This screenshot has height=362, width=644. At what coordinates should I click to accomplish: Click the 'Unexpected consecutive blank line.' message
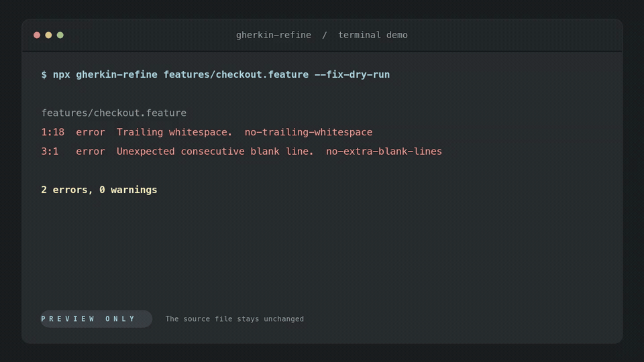215,152
